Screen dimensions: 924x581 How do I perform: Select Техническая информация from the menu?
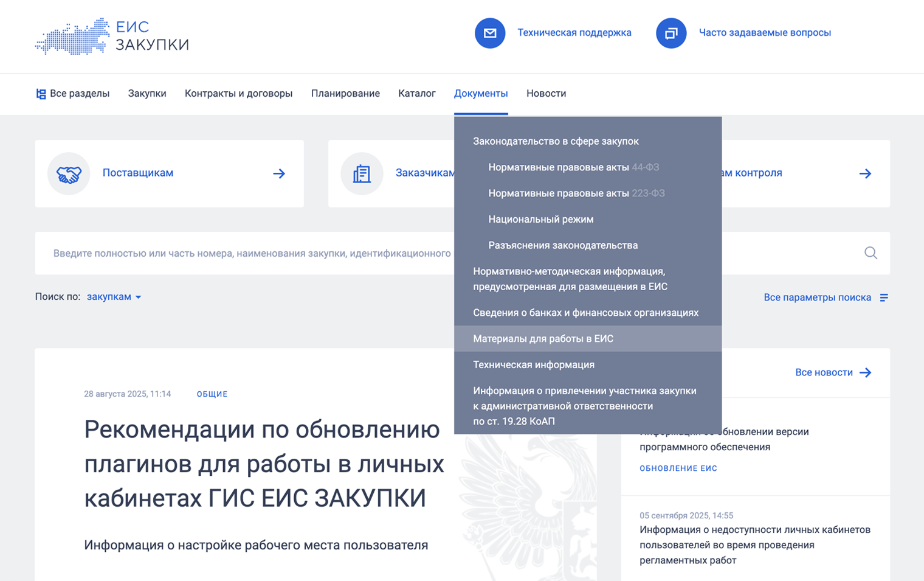[x=533, y=365]
